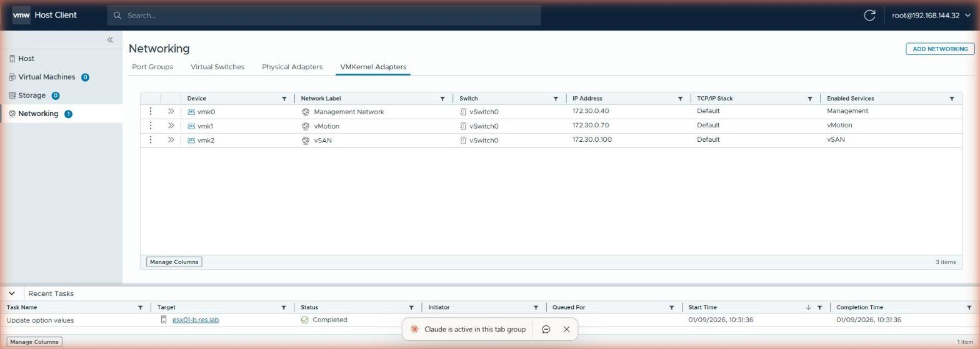Click the vSwitch0 icon in the vmk2 row

463,140
